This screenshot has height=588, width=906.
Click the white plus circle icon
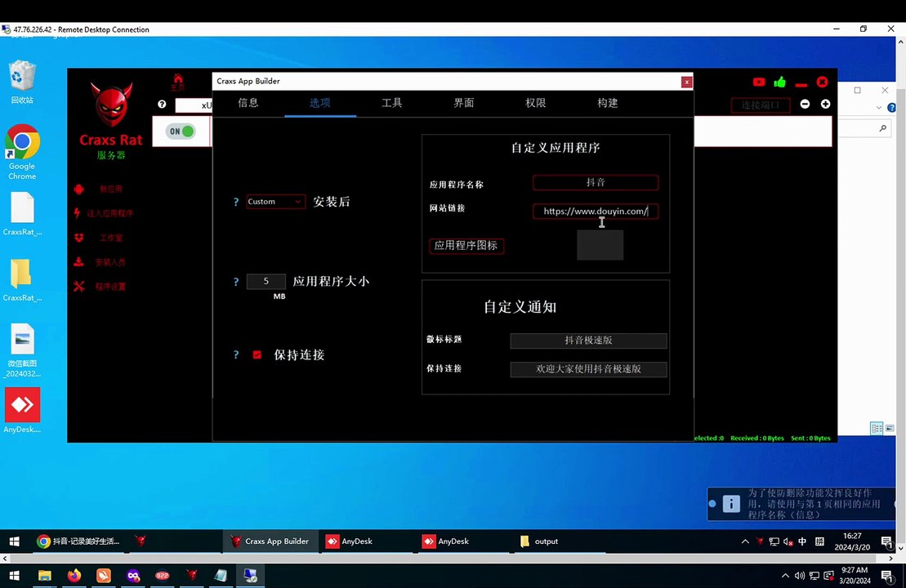coord(825,104)
